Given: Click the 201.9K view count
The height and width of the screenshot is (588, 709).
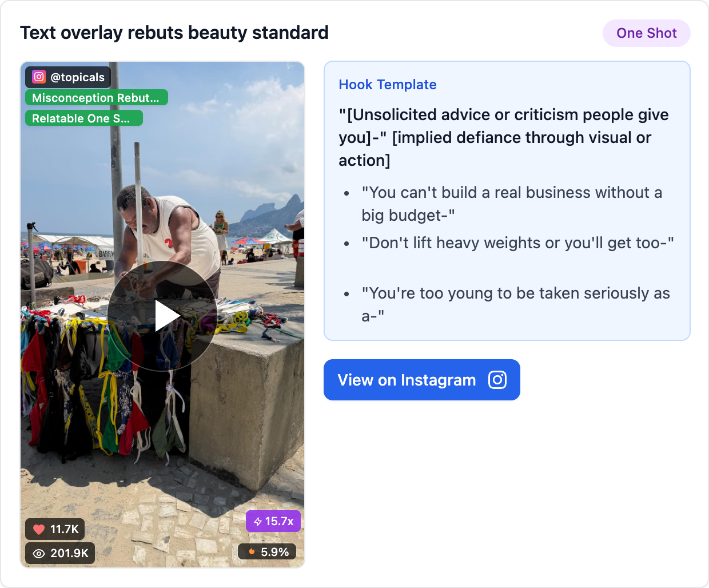Looking at the screenshot, I should [69, 553].
